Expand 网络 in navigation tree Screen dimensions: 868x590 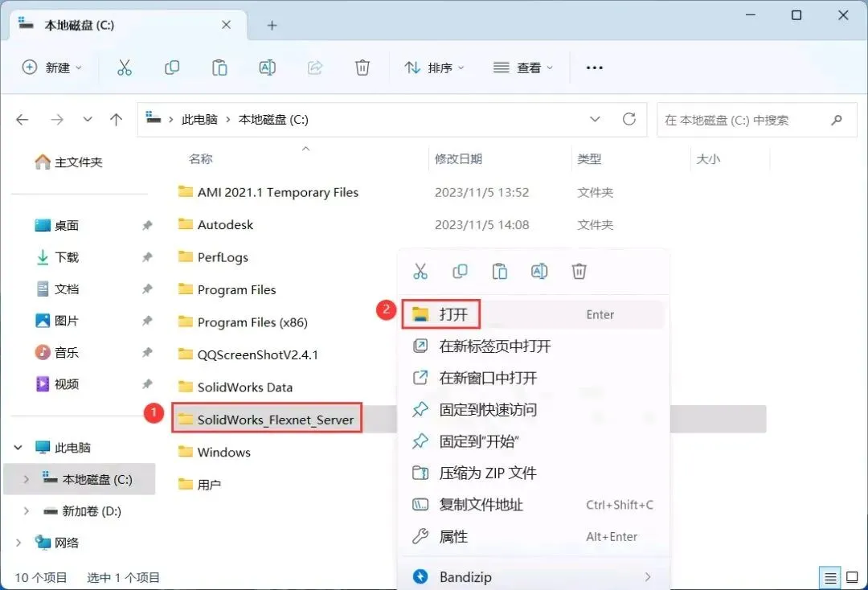pyautogui.click(x=18, y=543)
